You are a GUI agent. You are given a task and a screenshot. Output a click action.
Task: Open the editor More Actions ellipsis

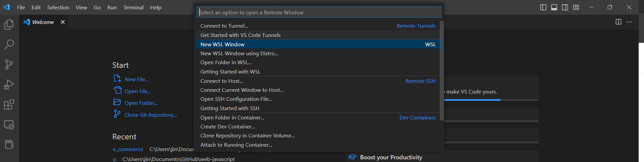(629, 22)
